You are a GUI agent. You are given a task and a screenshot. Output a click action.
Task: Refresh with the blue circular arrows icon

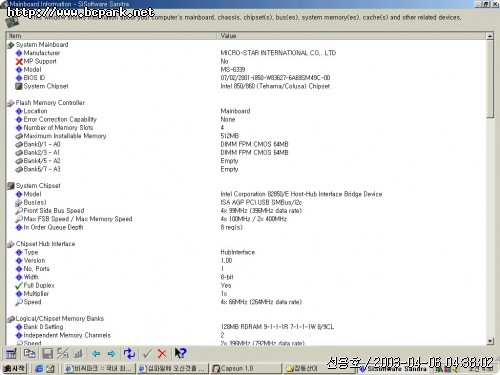[129, 354]
